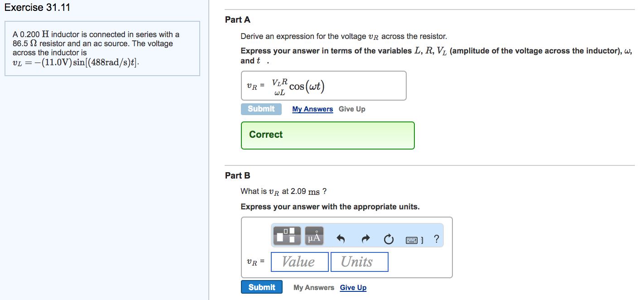This screenshot has height=300, width=644.
Task: Reset the Part B answer with circular arrow
Action: pos(389,238)
